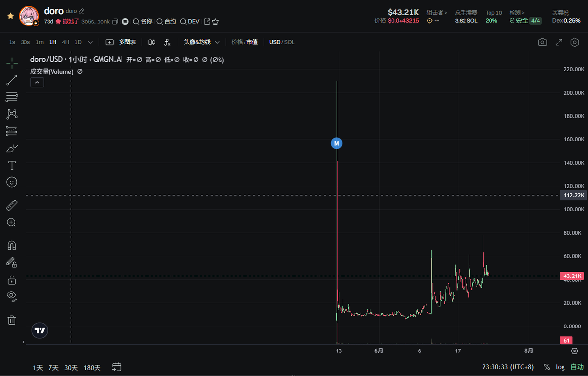588x376 pixels.
Task: Select the trend line drawing tool
Action: [x=12, y=80]
